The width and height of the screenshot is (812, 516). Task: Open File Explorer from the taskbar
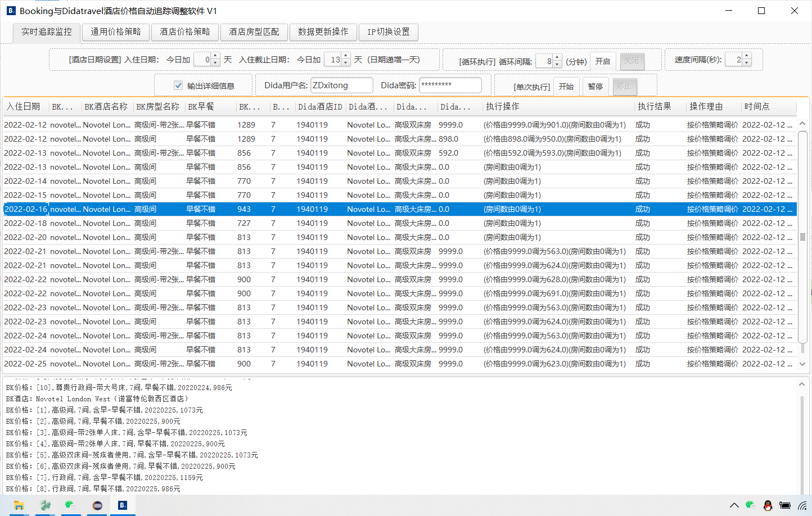coord(19,505)
